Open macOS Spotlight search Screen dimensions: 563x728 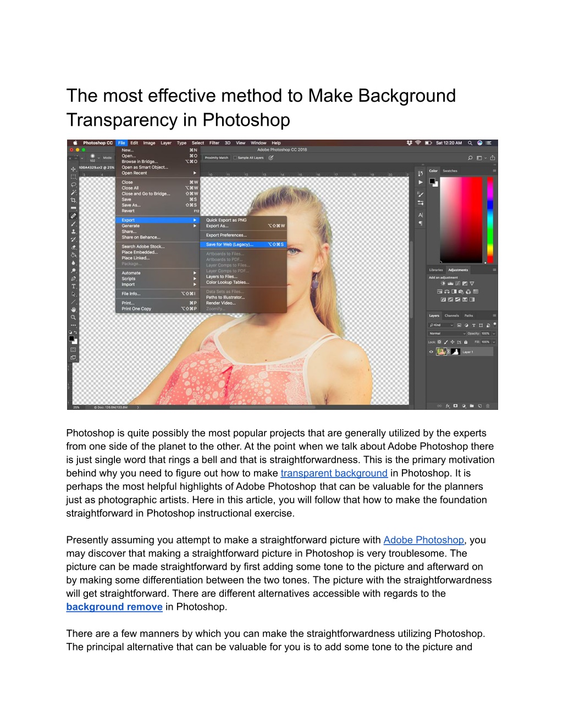tap(470, 143)
